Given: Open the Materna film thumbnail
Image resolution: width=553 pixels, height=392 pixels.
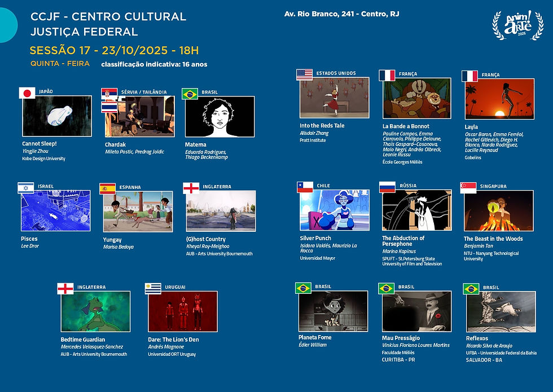Looking at the screenshot, I should 220,116.
